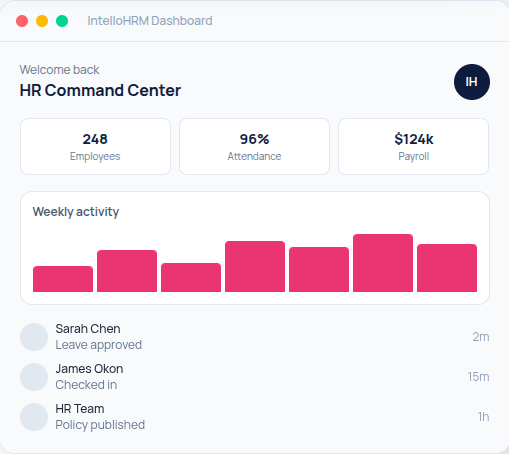This screenshot has width=509, height=454.
Task: Click the IH profile avatar
Action: (472, 82)
